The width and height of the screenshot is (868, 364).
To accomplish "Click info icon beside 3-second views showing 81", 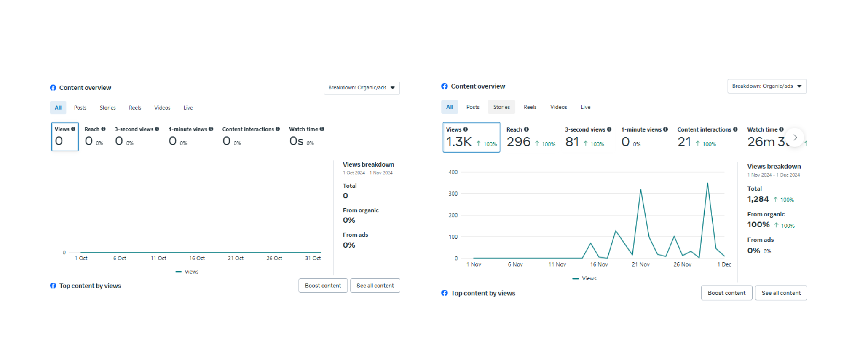I will point(609,129).
